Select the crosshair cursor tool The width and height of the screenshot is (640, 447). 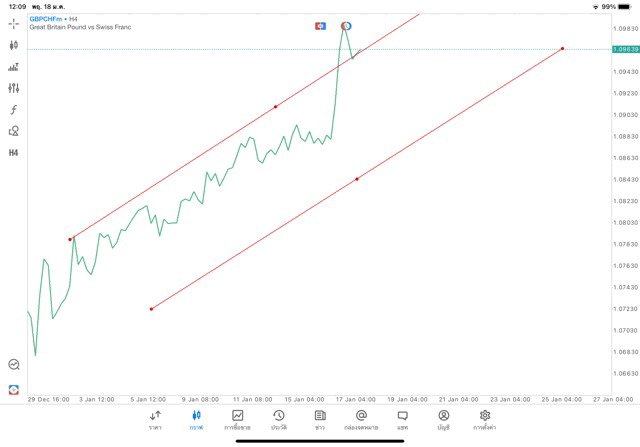coord(14,23)
